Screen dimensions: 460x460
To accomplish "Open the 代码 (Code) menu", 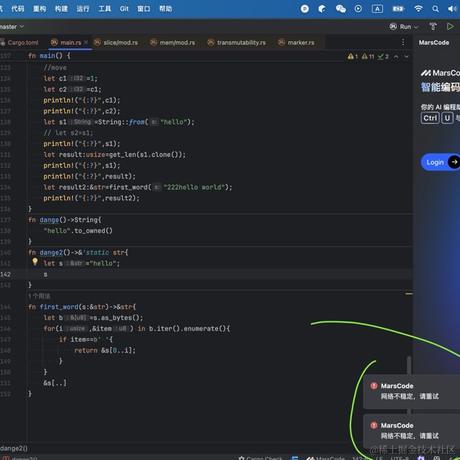I will tap(18, 9).
